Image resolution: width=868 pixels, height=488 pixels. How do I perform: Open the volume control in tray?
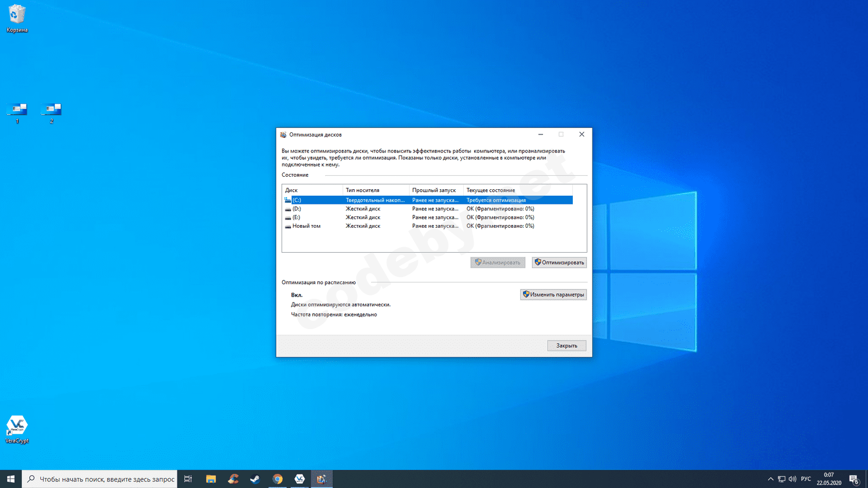[792, 479]
